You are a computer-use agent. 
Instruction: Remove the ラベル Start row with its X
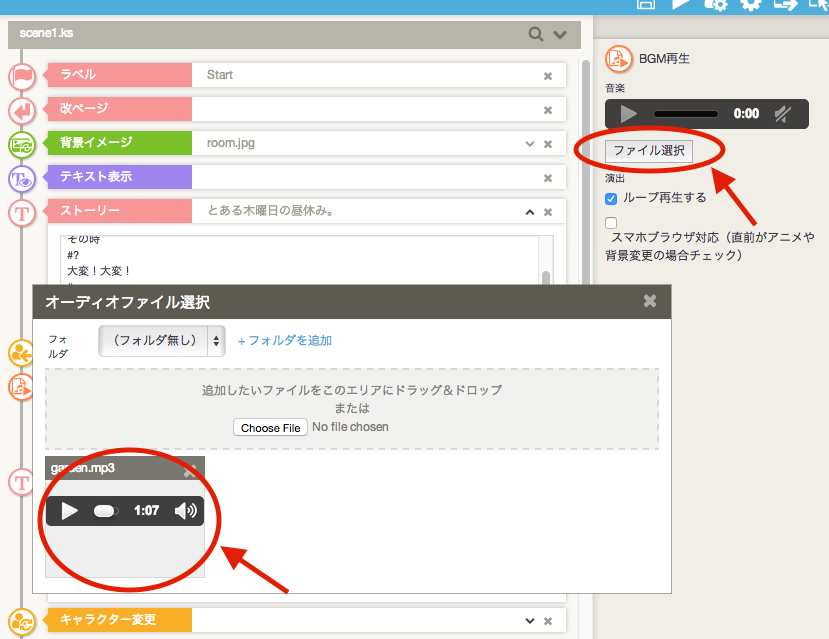[548, 76]
